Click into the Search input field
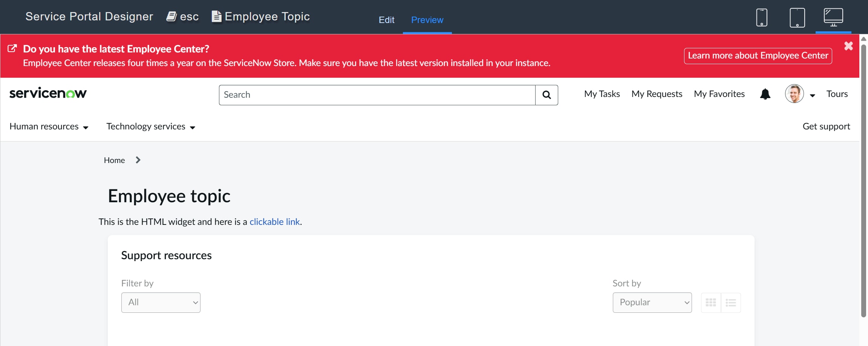 (x=377, y=95)
